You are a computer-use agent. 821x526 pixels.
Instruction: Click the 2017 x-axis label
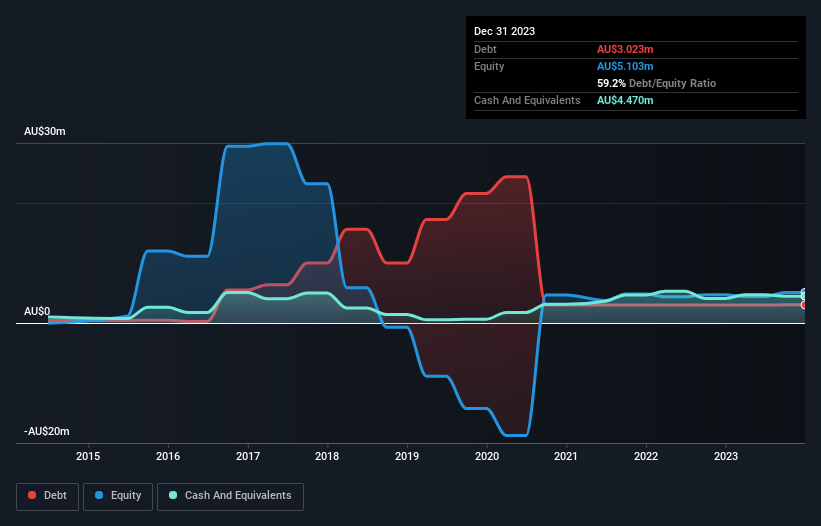click(248, 456)
